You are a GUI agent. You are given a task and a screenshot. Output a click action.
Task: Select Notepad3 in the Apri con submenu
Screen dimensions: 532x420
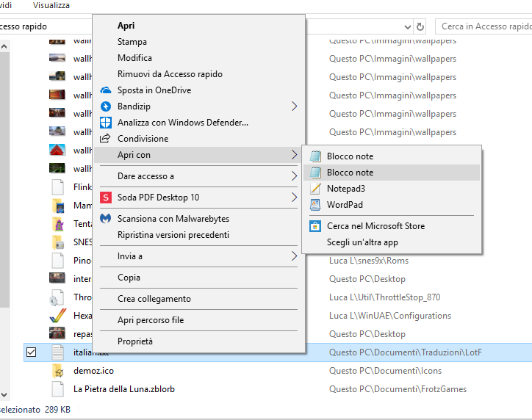pos(390,189)
